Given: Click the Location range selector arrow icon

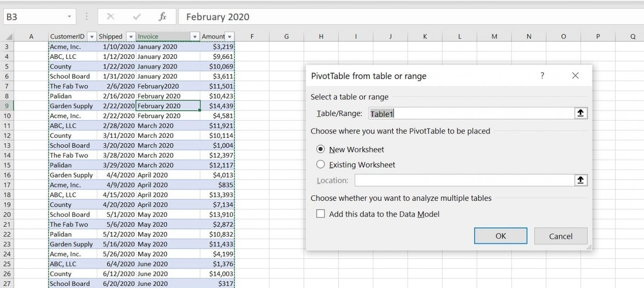Looking at the screenshot, I should tap(580, 180).
